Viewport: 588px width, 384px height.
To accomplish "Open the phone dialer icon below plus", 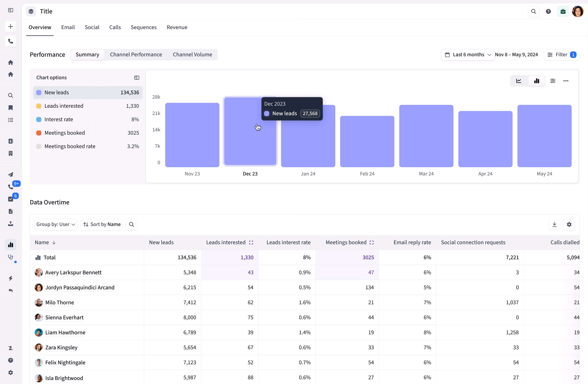I will pyautogui.click(x=11, y=41).
